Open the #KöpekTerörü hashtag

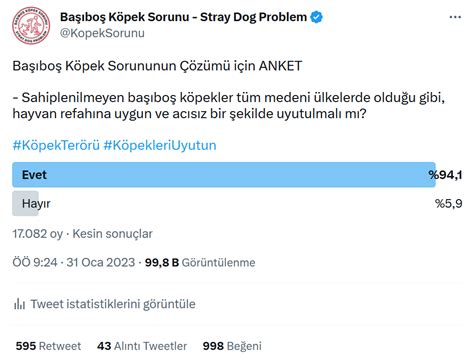56,145
